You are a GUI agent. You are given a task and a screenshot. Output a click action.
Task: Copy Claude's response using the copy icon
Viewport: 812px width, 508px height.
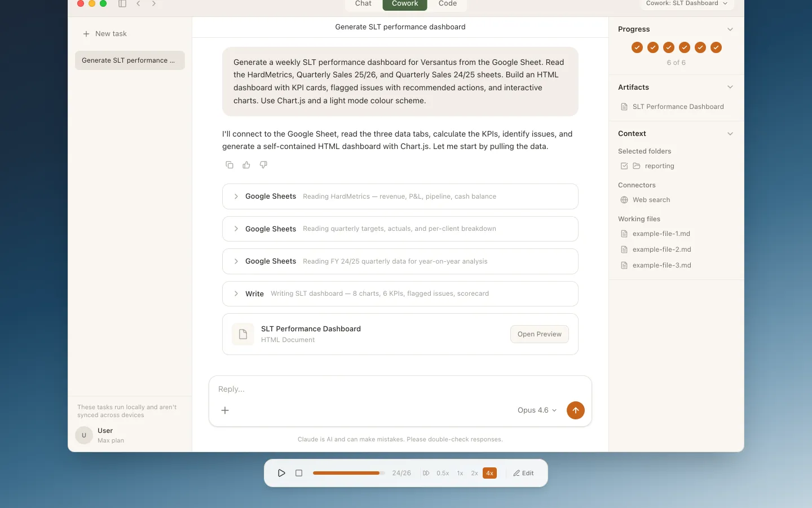tap(230, 164)
